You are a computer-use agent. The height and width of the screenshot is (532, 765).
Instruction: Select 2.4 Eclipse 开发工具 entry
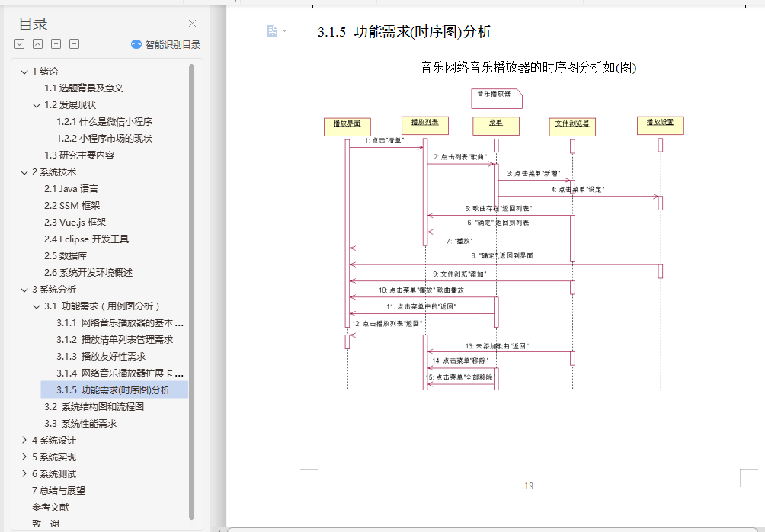86,239
